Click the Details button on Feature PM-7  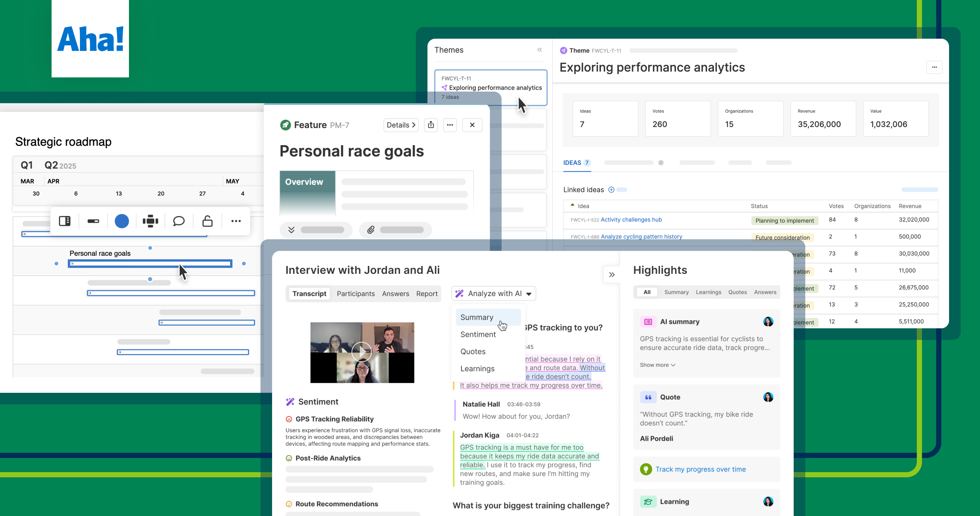[x=401, y=125]
